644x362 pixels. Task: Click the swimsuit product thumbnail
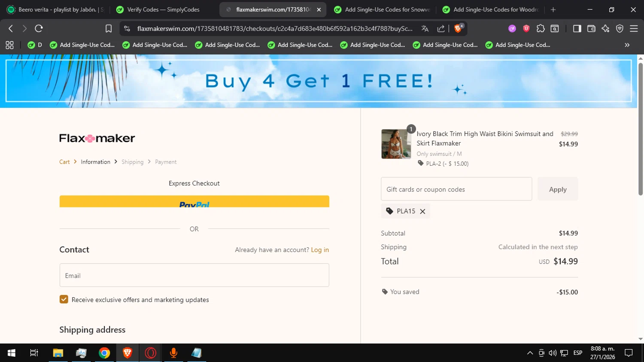point(396,144)
